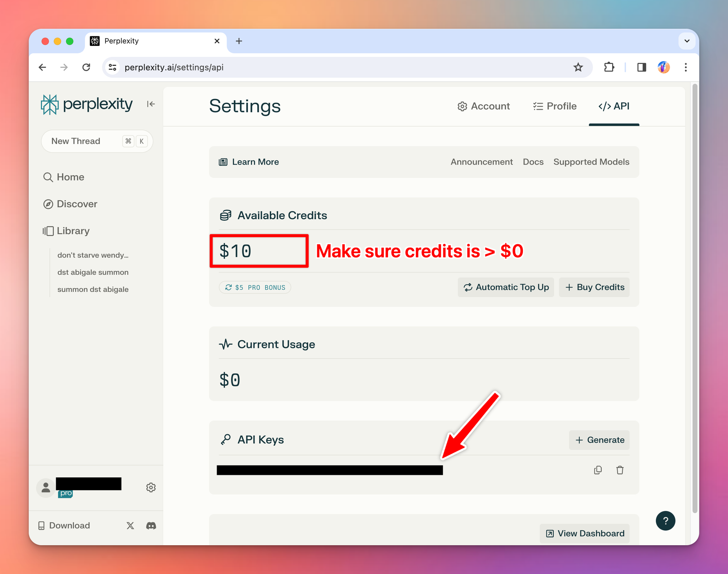728x574 pixels.
Task: Go forward in browser history
Action: [64, 67]
